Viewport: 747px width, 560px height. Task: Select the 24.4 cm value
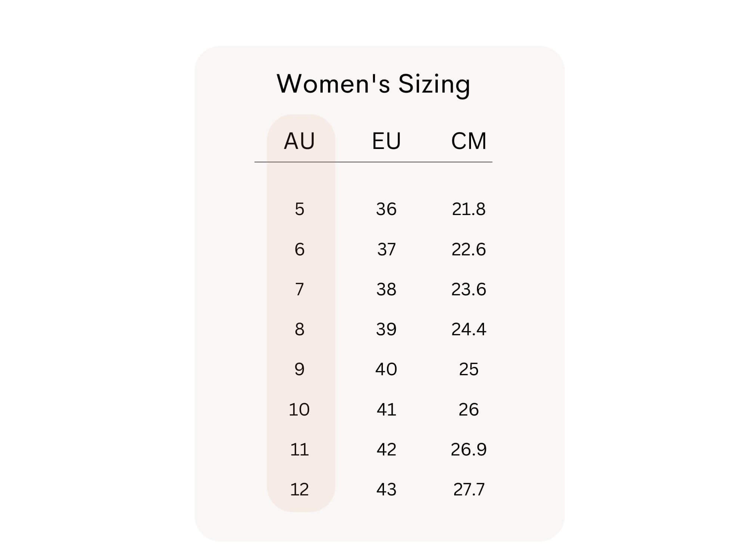(x=469, y=329)
